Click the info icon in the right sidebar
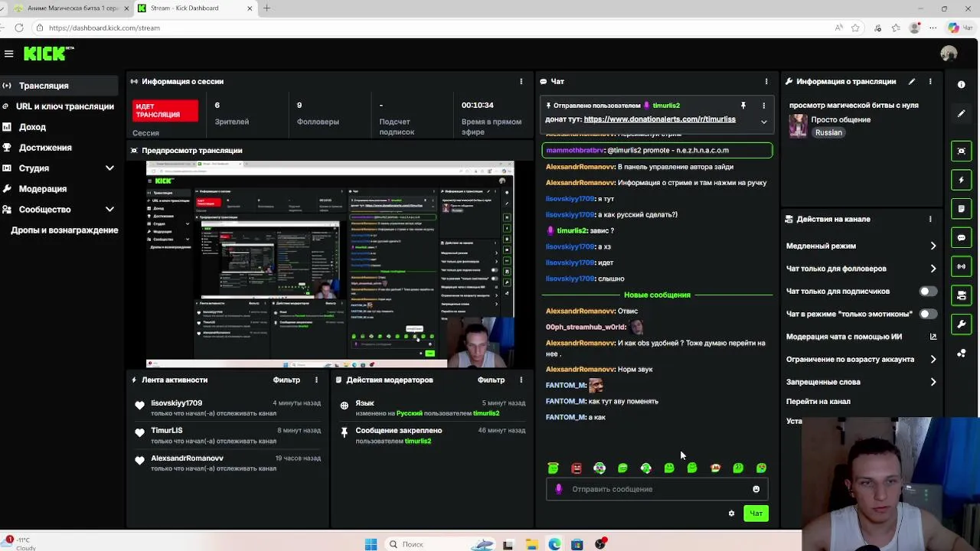This screenshot has height=551, width=980. (x=962, y=84)
